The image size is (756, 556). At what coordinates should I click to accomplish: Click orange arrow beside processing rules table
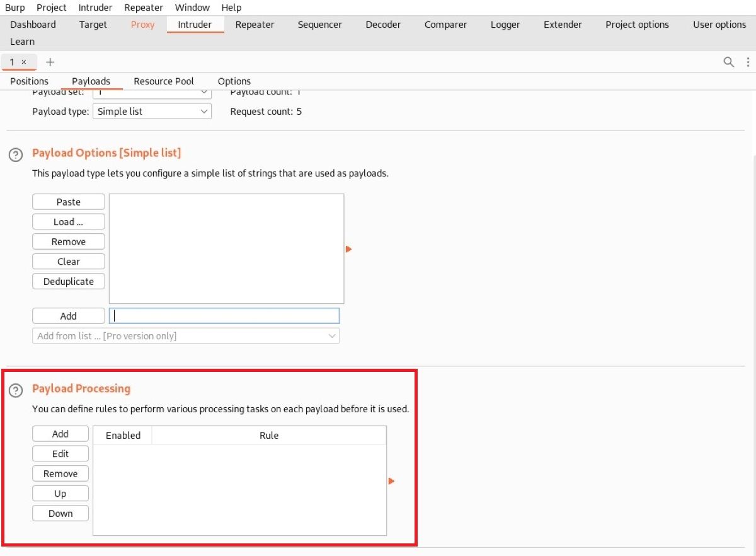click(x=391, y=481)
